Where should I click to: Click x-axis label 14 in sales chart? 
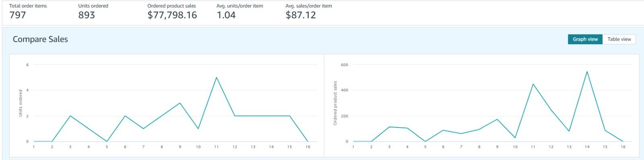(x=587, y=147)
